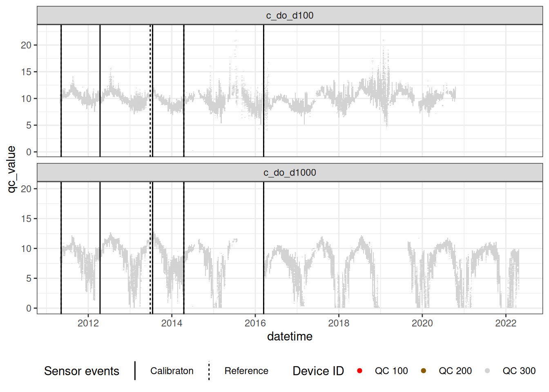Click the qc_value y-axis title

(x=11, y=169)
